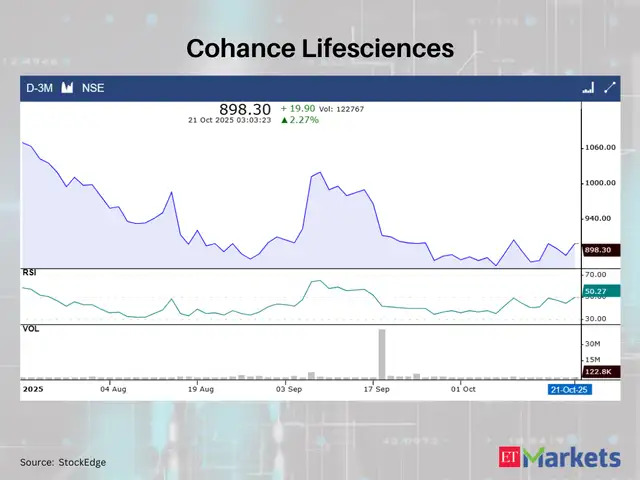Select the 21-Oct-25 date marker

click(569, 388)
